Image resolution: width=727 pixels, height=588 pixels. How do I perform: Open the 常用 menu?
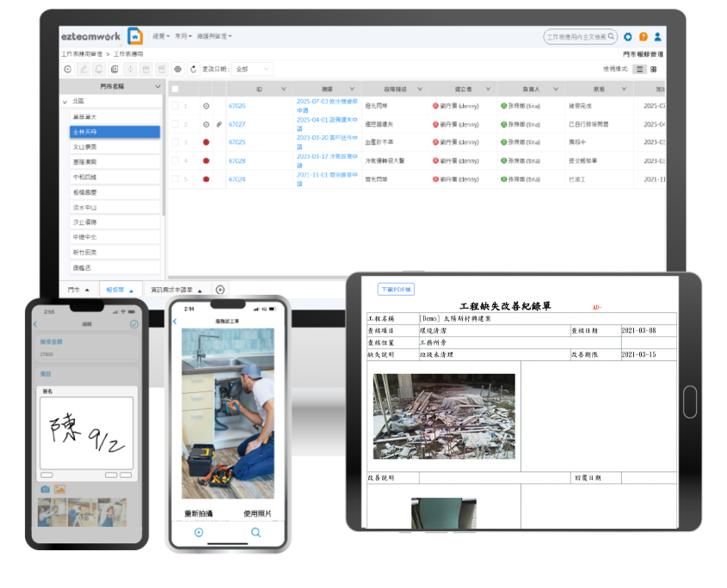[x=183, y=36]
